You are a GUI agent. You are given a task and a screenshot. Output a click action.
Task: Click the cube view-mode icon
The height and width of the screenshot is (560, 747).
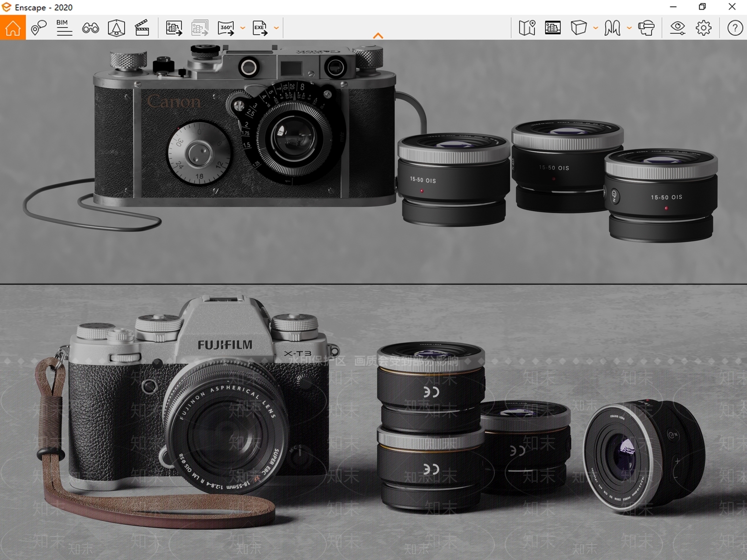click(x=578, y=28)
